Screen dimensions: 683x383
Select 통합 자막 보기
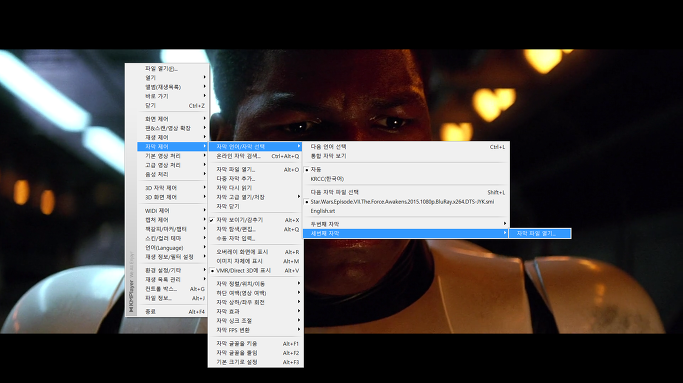[x=406, y=156]
